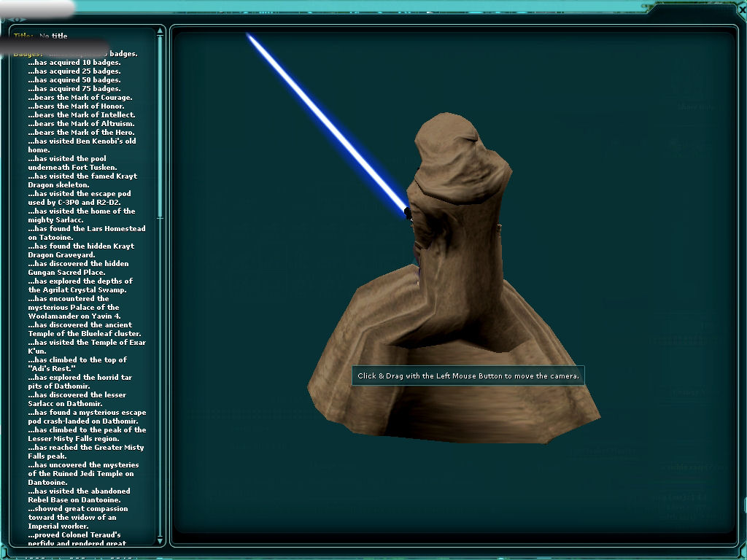Click the blue lightsaber blade in the viewer

(326, 124)
